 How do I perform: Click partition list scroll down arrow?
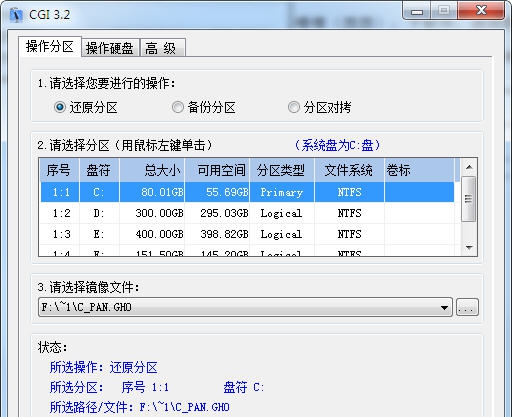(x=469, y=247)
